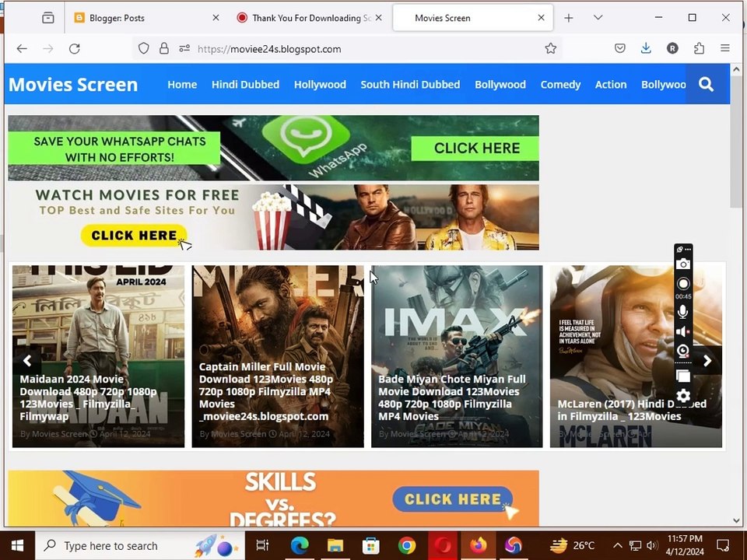Open the Hollywood category
747x560 pixels.
320,85
